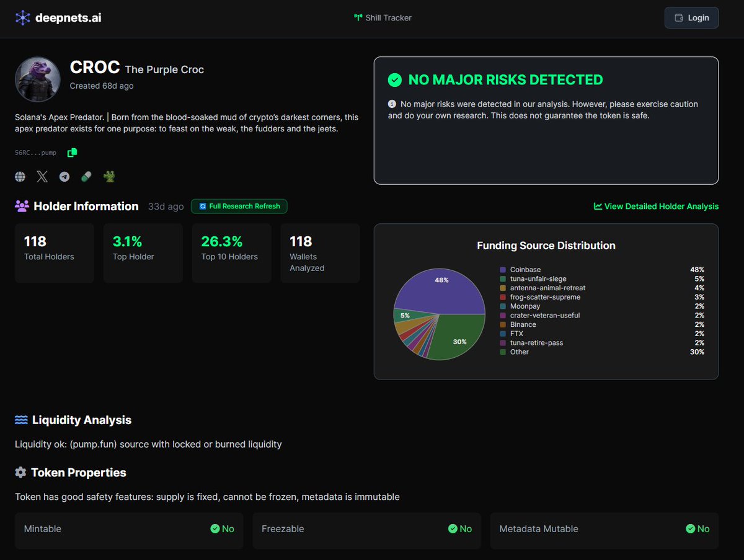Click the Metadata Mutable No check icon

pos(691,529)
